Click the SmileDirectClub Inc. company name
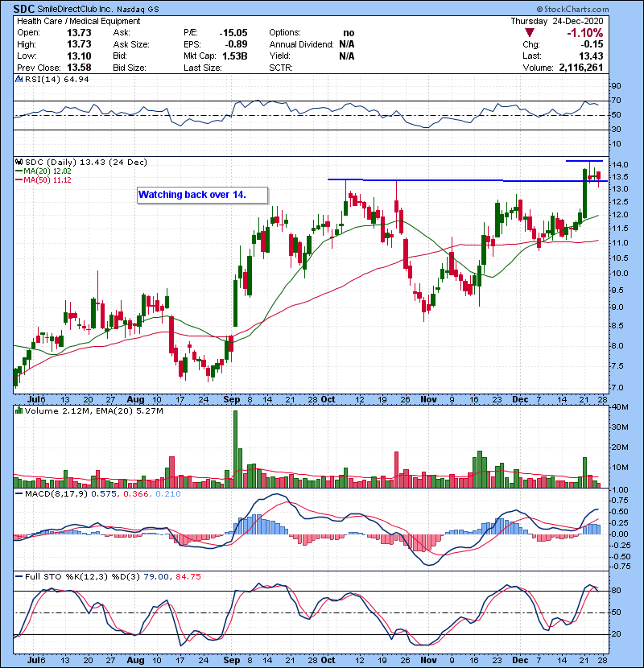This screenshot has width=644, height=668. click(x=75, y=9)
